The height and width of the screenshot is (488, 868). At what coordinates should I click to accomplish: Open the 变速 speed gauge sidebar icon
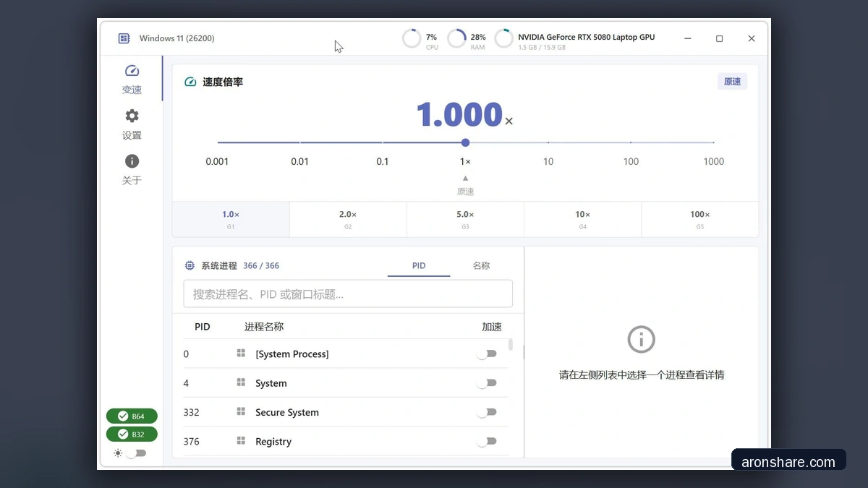(132, 71)
